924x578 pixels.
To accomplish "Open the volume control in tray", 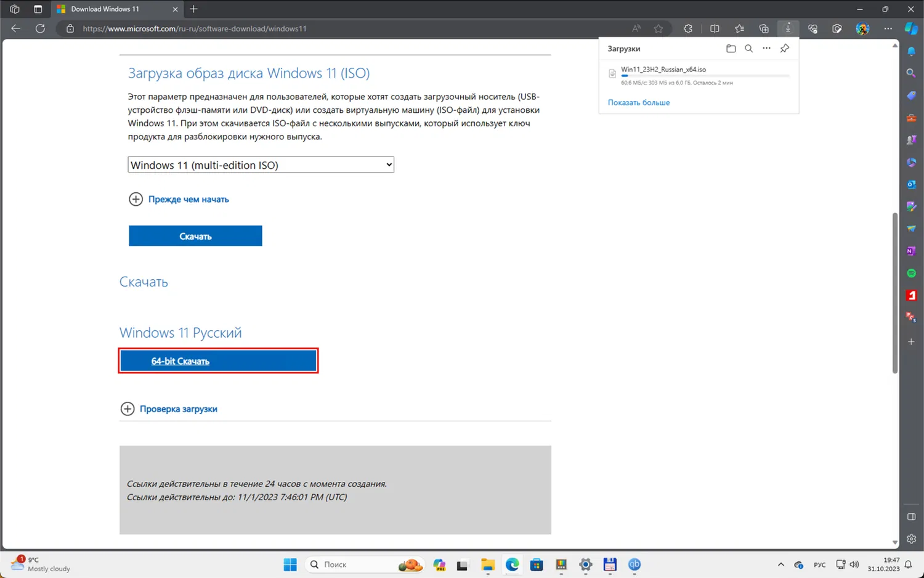I will [854, 564].
